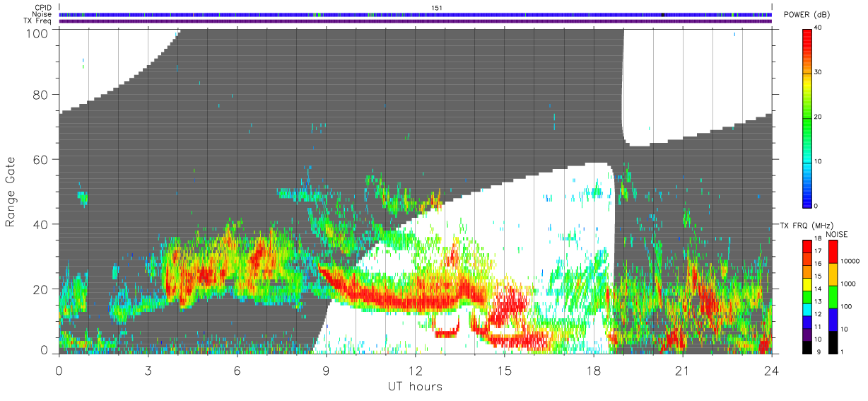Click the Range Gate tick label '40'
The width and height of the screenshot is (868, 401).
tap(40, 224)
